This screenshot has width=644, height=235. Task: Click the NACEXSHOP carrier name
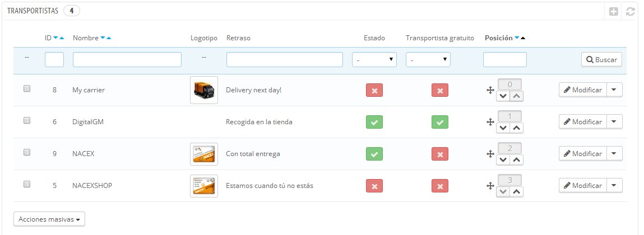tap(92, 186)
